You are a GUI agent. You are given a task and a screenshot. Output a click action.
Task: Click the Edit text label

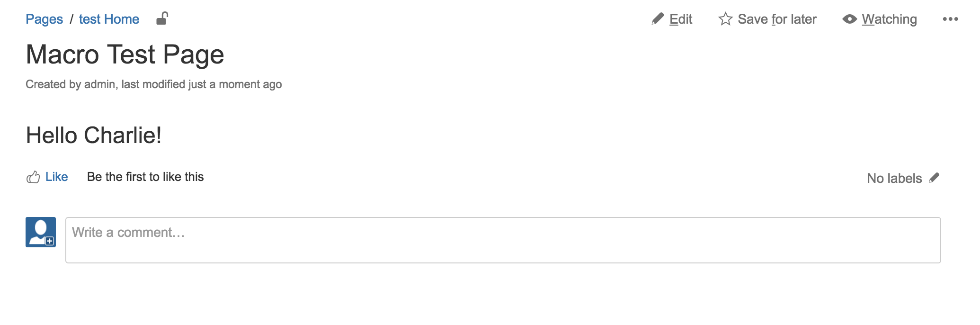point(681,19)
